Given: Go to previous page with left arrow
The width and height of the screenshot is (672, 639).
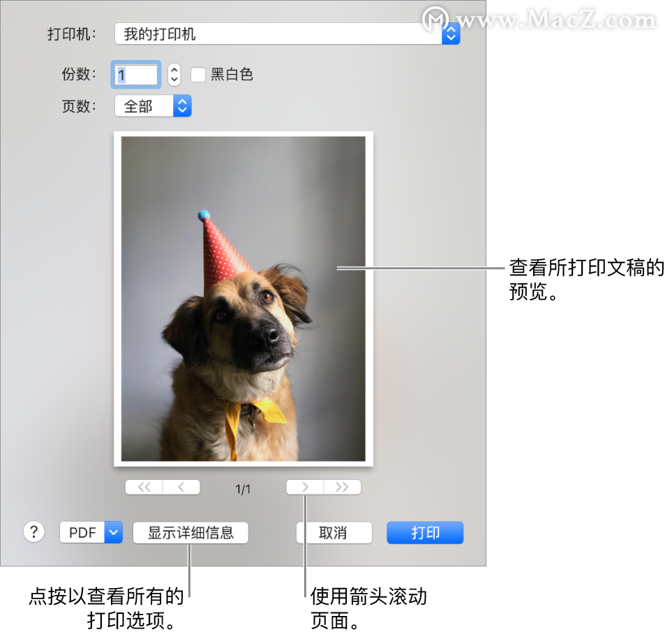Looking at the screenshot, I should [181, 487].
